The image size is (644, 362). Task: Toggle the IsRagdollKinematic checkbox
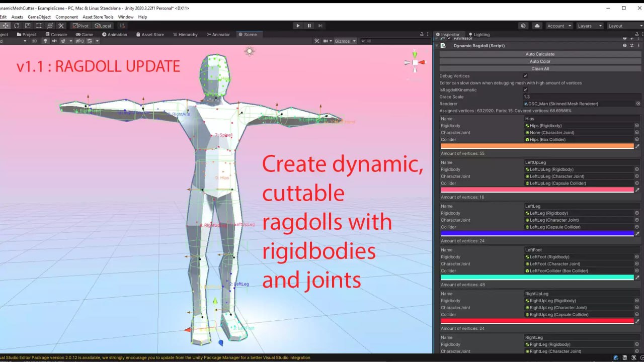(525, 89)
